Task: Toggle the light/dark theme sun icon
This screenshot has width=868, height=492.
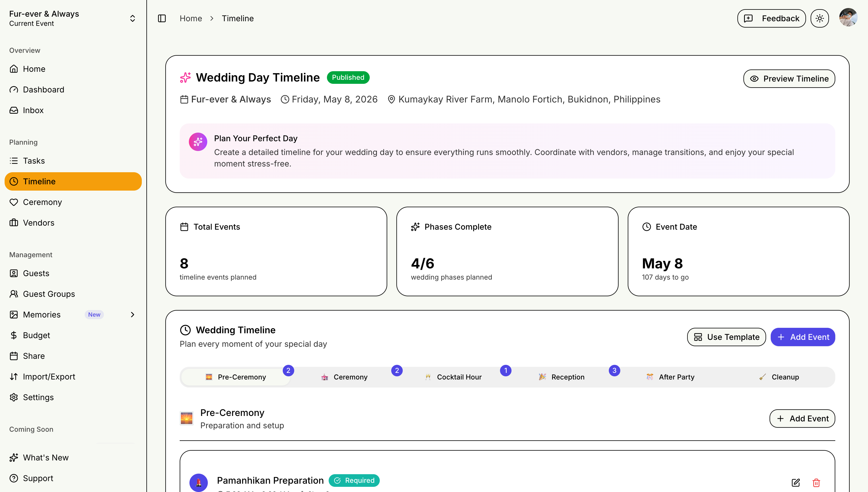Action: [x=819, y=18]
